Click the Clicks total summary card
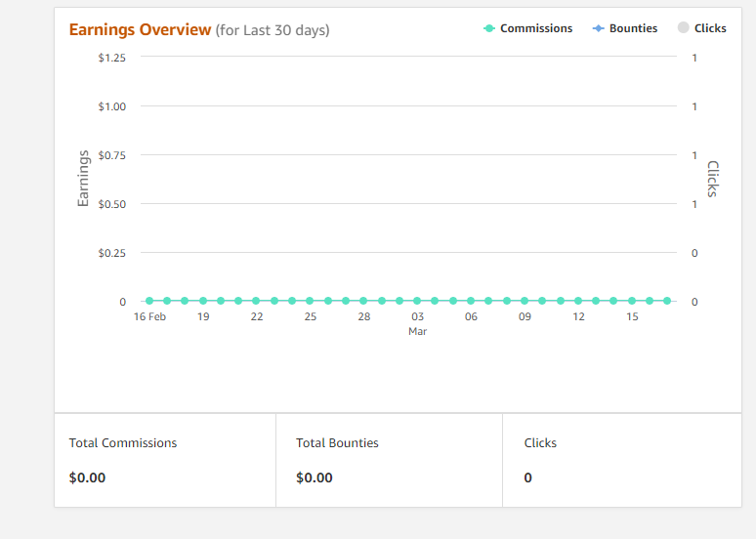Screen dimensions: 756x539 621,460
